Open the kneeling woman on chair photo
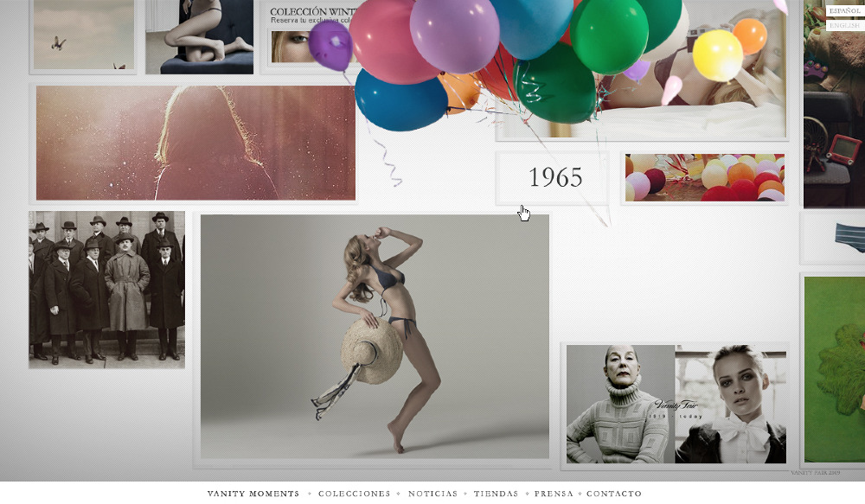 coord(199,36)
